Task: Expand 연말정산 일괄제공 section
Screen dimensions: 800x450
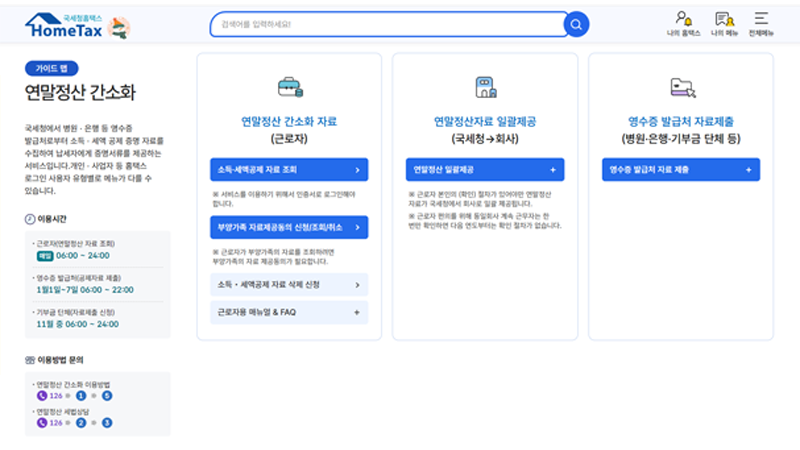Action: pyautogui.click(x=485, y=169)
